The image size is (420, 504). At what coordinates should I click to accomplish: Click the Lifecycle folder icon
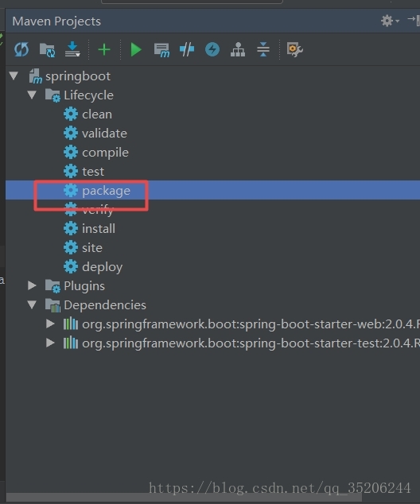pyautogui.click(x=52, y=95)
